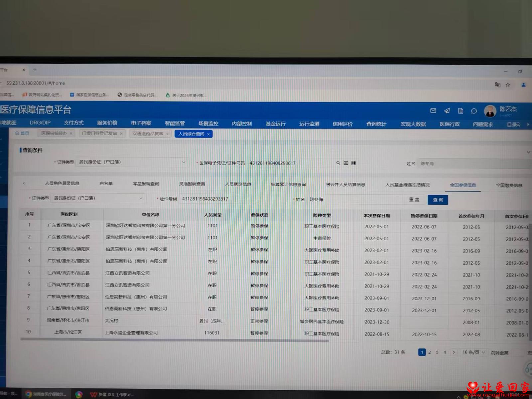Click the browser translate icon
This screenshot has height=399, width=532.
pyautogui.click(x=498, y=85)
